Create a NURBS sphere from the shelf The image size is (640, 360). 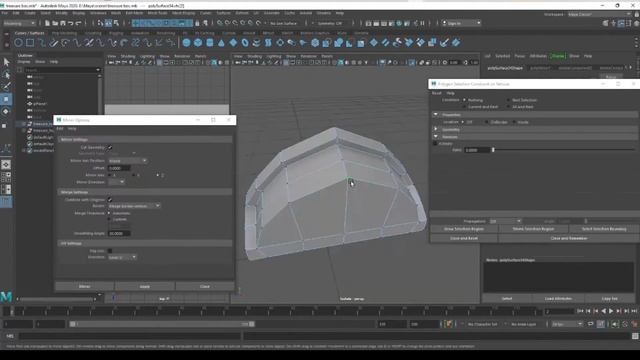187,42
